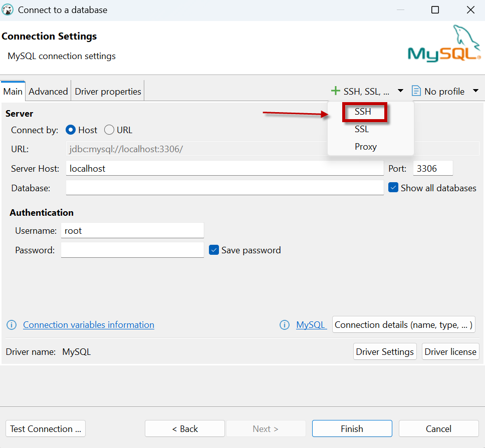Uncheck Show all databases checkbox
The height and width of the screenshot is (448, 485).
pyautogui.click(x=393, y=188)
